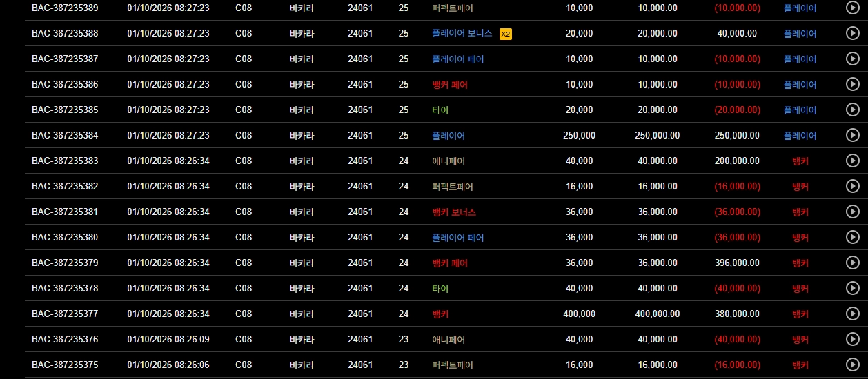The height and width of the screenshot is (379, 868).
Task: Click payout value 200,000.00
Action: 737,161
